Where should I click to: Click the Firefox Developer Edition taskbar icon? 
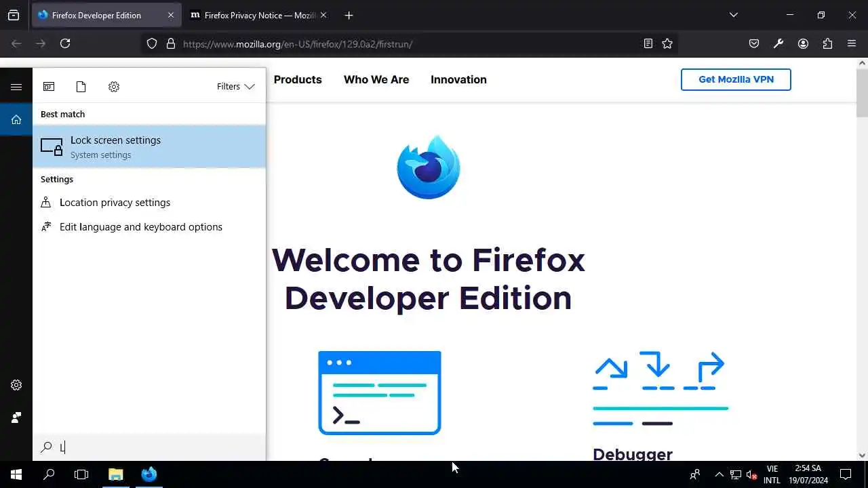point(149,474)
